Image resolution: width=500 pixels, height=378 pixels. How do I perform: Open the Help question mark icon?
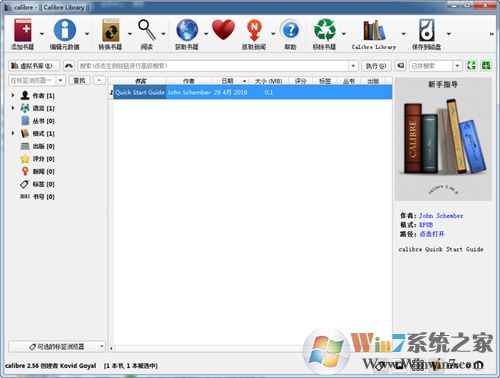(x=291, y=30)
